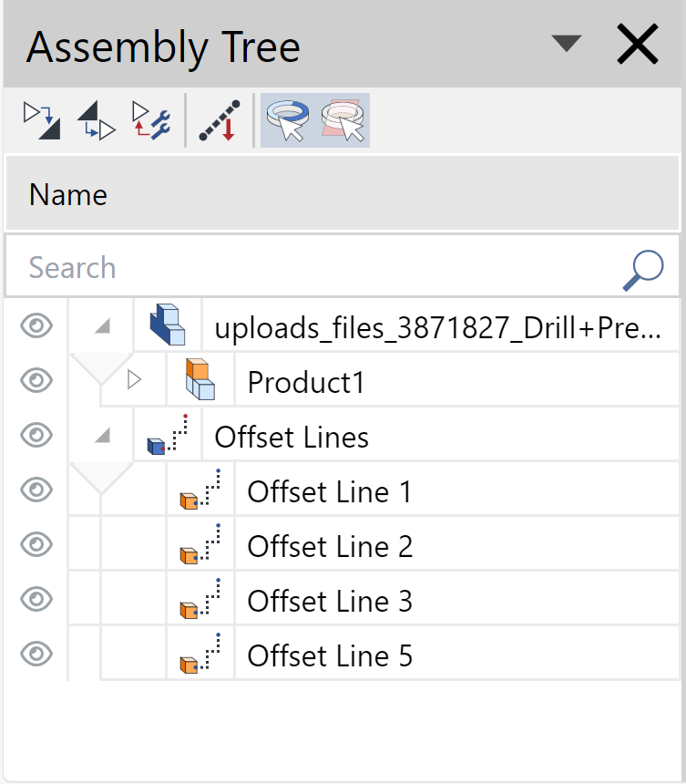The height and width of the screenshot is (784, 686).
Task: Click the Name column header
Action: tap(343, 193)
